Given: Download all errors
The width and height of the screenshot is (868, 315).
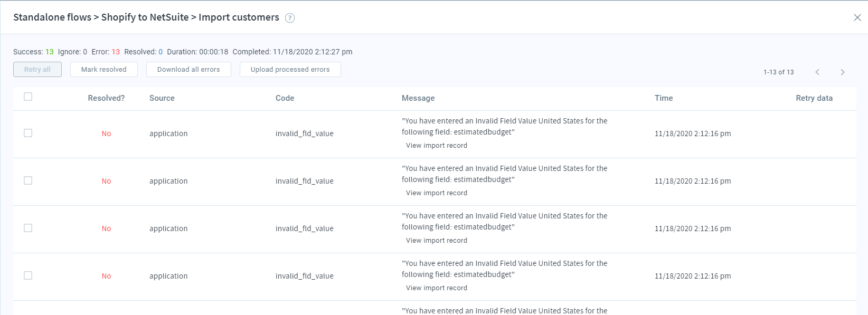Looking at the screenshot, I should (188, 70).
